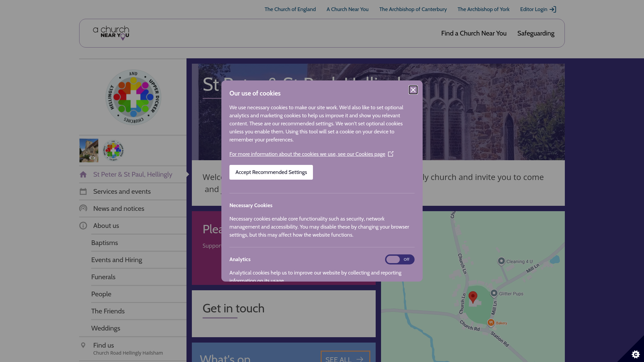Click A Church Near You logo
Image resolution: width=644 pixels, height=362 pixels.
[x=111, y=33]
